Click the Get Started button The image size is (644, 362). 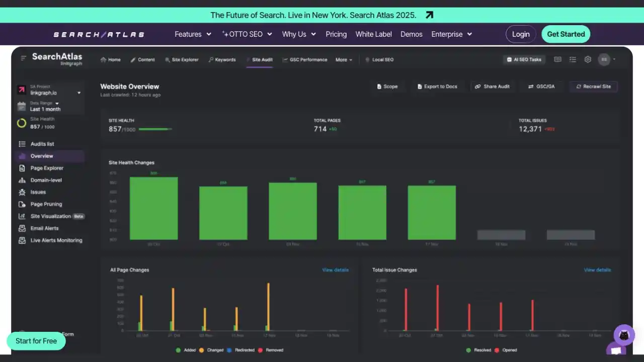coord(566,34)
